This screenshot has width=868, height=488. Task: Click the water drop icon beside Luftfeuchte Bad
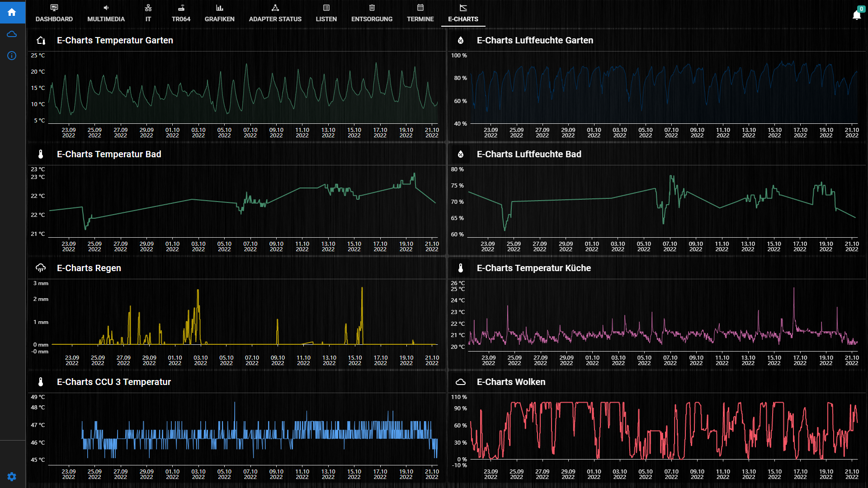461,155
